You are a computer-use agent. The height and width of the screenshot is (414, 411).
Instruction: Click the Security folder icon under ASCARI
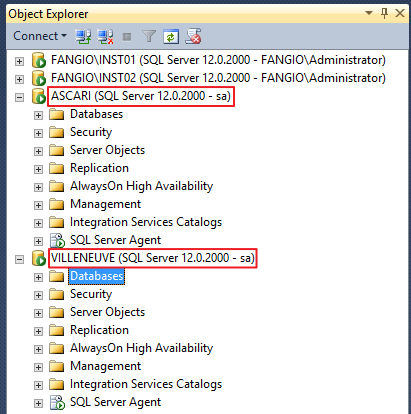tap(56, 132)
